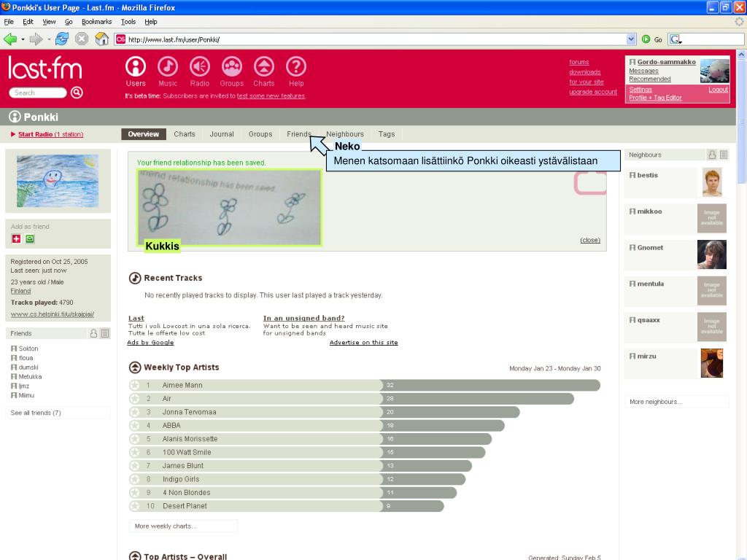Click the Logout link
747x560 pixels.
[718, 90]
